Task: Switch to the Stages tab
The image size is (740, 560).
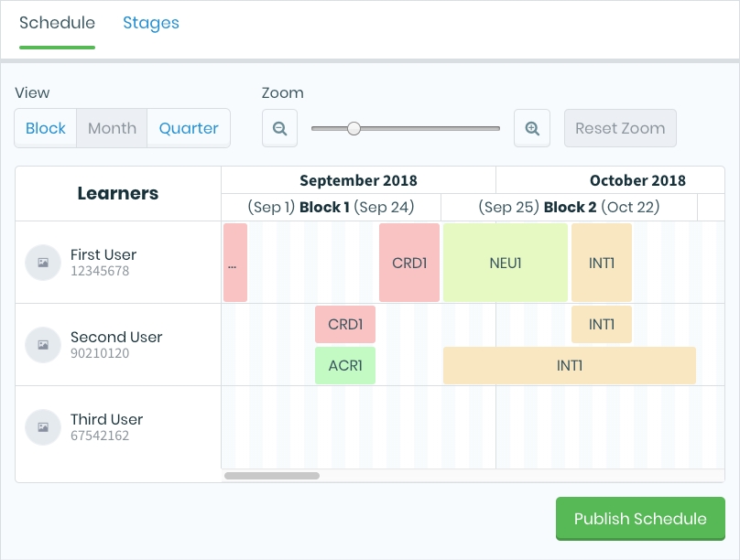Action: pyautogui.click(x=151, y=23)
